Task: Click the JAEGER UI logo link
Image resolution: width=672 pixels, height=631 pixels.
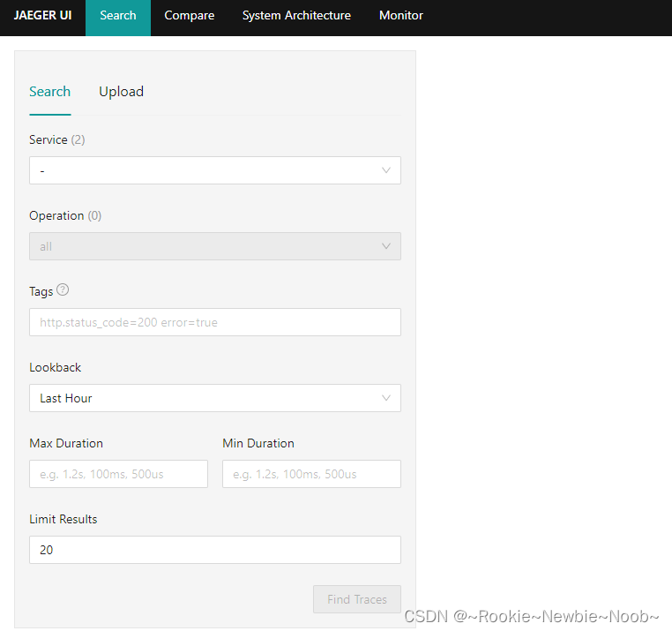Action: pos(42,15)
